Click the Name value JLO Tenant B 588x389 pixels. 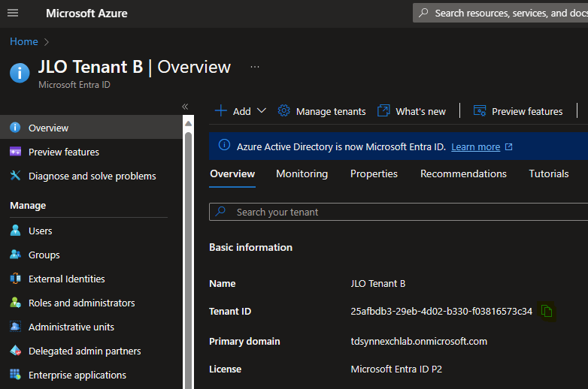(x=378, y=283)
